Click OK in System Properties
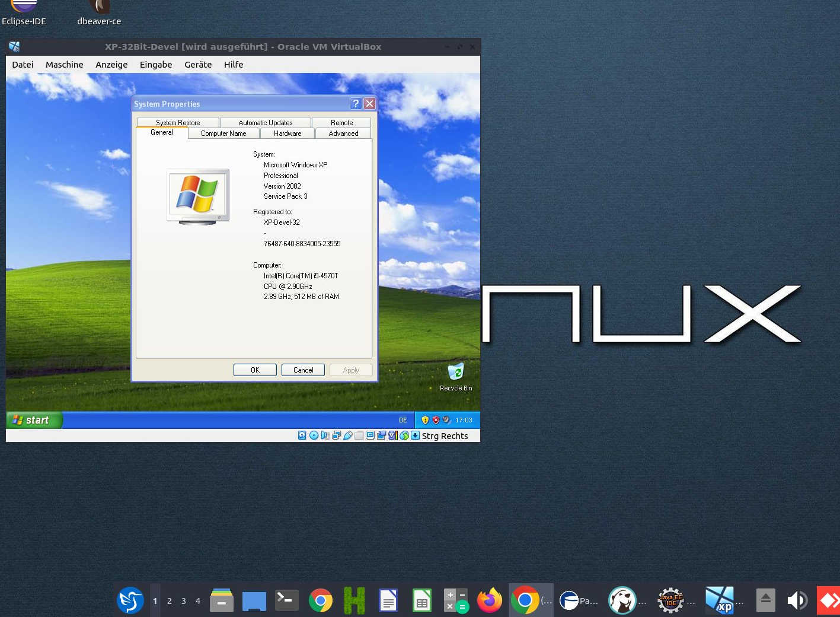840x617 pixels. coord(255,370)
